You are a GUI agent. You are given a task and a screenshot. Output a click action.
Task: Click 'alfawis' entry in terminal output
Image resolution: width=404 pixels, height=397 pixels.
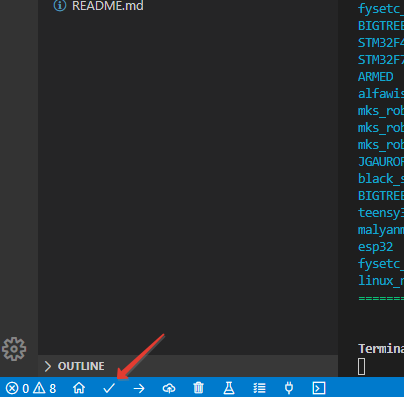pos(381,94)
